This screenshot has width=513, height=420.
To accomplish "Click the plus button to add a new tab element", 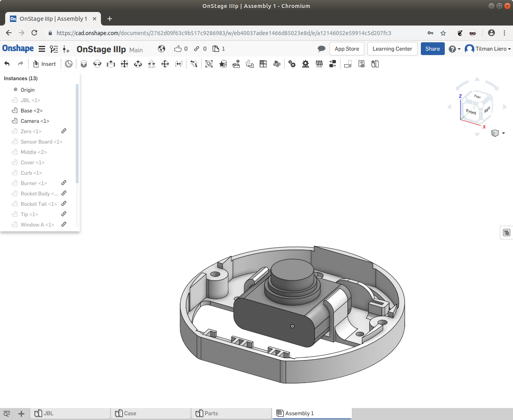I will [x=22, y=414].
